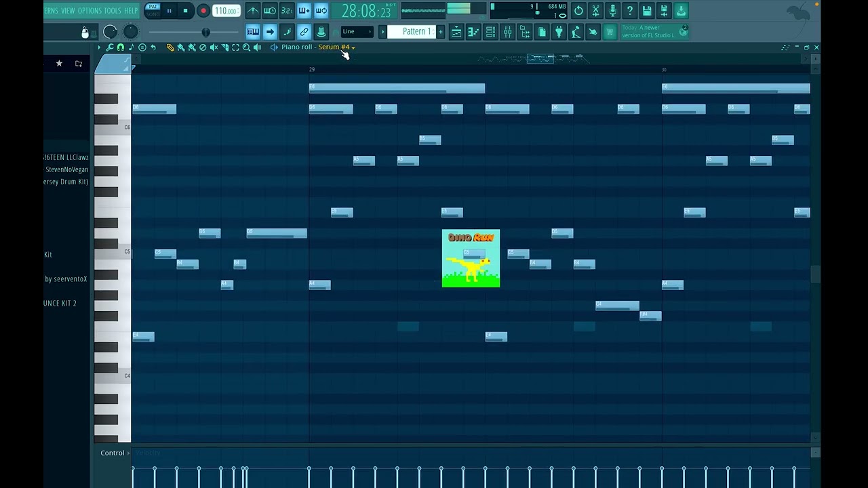Screen dimensions: 868x488
Task: Click the tempo value 110.000
Action: point(225,11)
